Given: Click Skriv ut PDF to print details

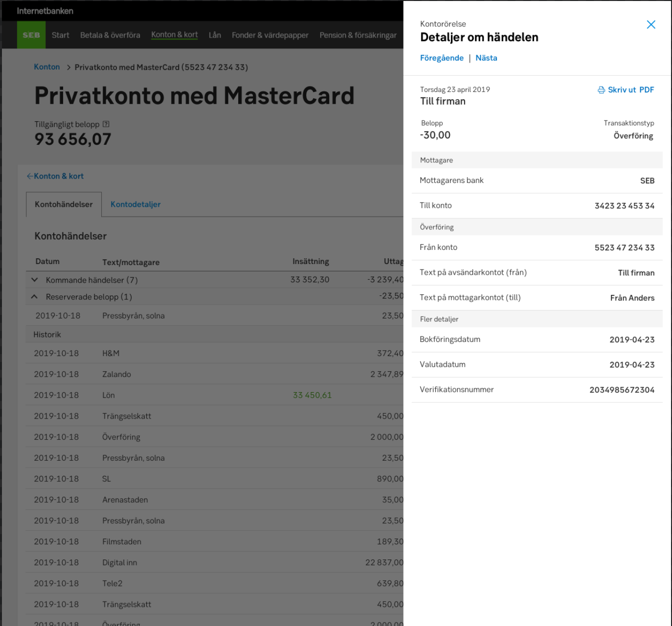Looking at the screenshot, I should pos(631,90).
